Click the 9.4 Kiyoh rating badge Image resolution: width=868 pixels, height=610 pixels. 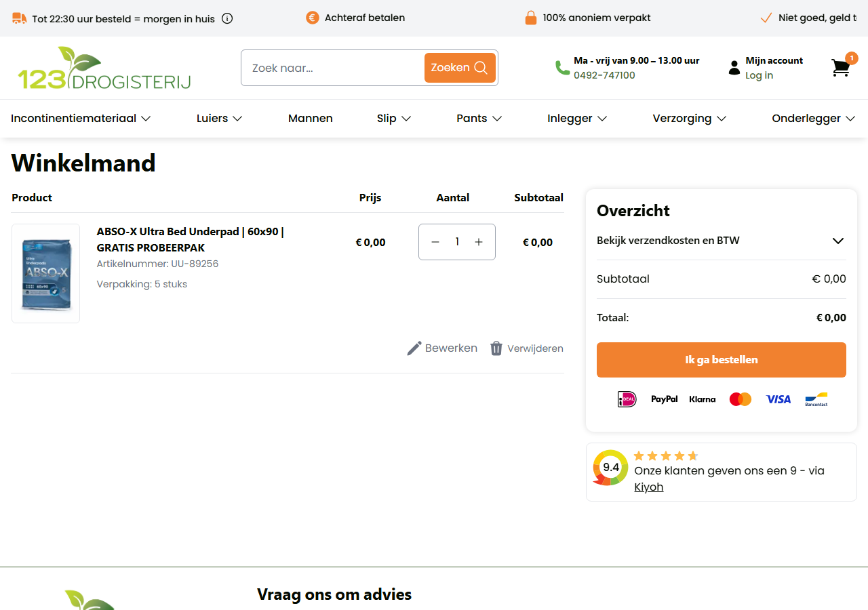[x=610, y=468]
